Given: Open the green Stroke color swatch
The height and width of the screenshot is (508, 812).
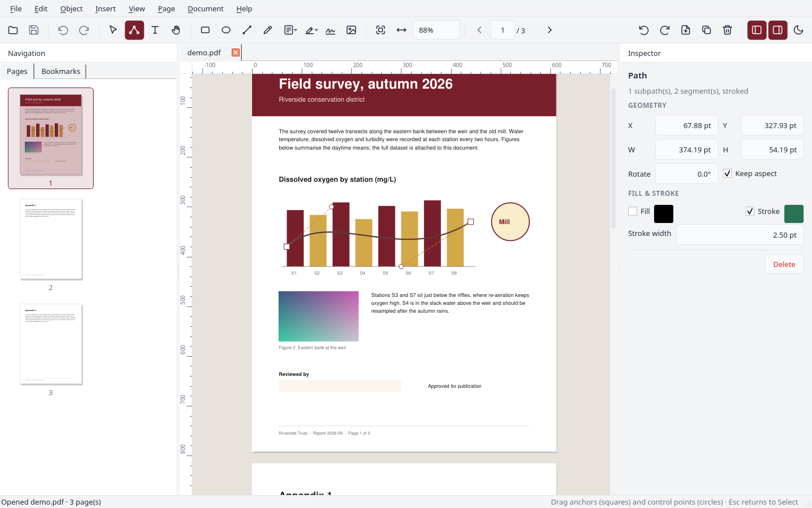Looking at the screenshot, I should coord(794,214).
